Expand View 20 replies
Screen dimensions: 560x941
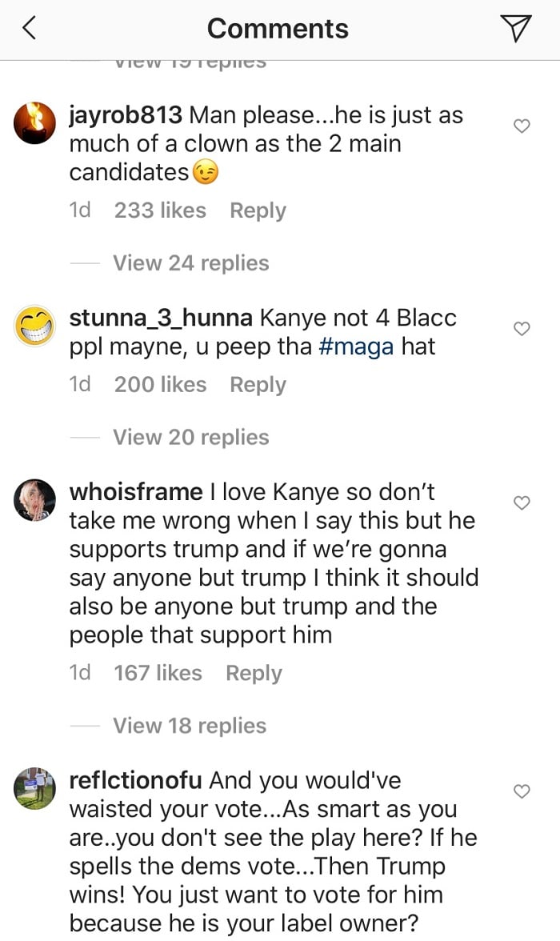click(x=190, y=437)
